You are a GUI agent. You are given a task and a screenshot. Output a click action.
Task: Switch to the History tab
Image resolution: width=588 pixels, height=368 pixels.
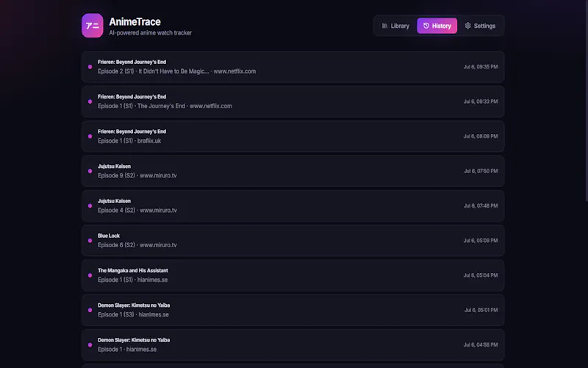pyautogui.click(x=437, y=26)
